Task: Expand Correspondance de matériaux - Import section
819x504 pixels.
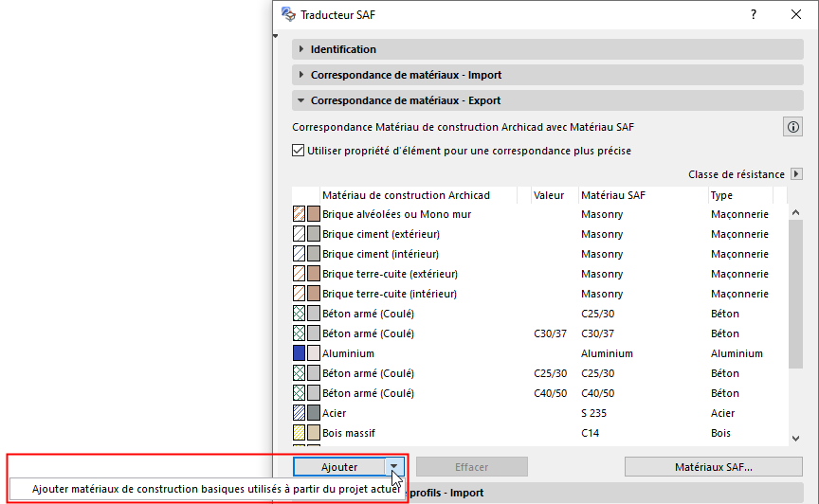Action: coord(547,75)
